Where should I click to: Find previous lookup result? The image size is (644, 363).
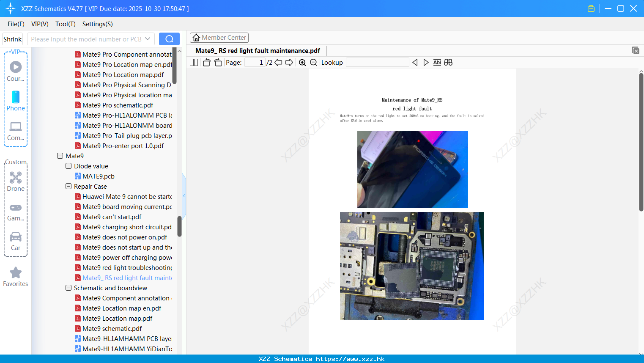415,62
